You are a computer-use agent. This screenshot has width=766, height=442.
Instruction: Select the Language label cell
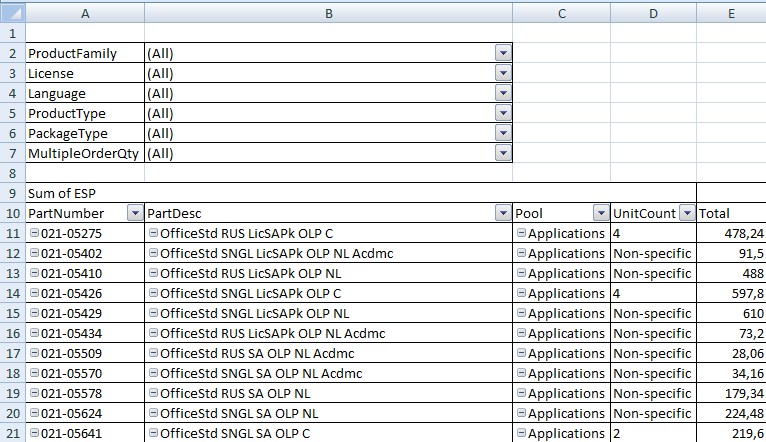(85, 93)
